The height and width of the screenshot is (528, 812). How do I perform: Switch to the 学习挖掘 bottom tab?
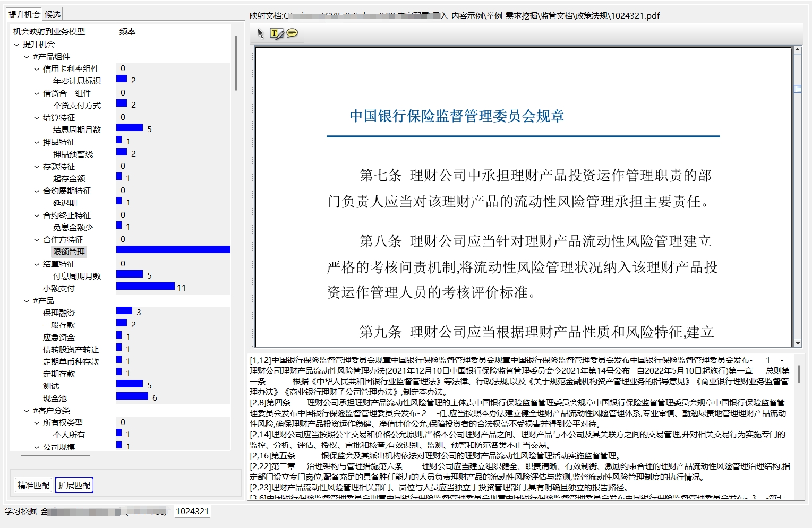tap(21, 511)
